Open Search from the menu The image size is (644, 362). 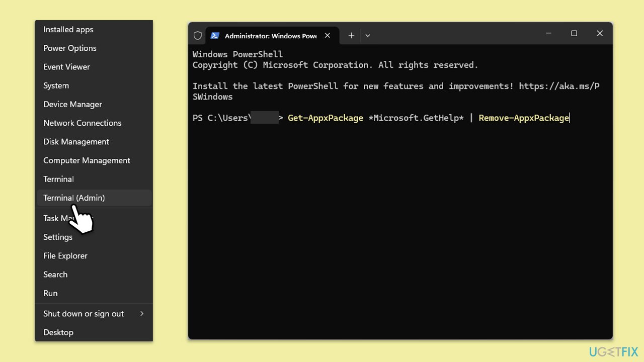94,274
